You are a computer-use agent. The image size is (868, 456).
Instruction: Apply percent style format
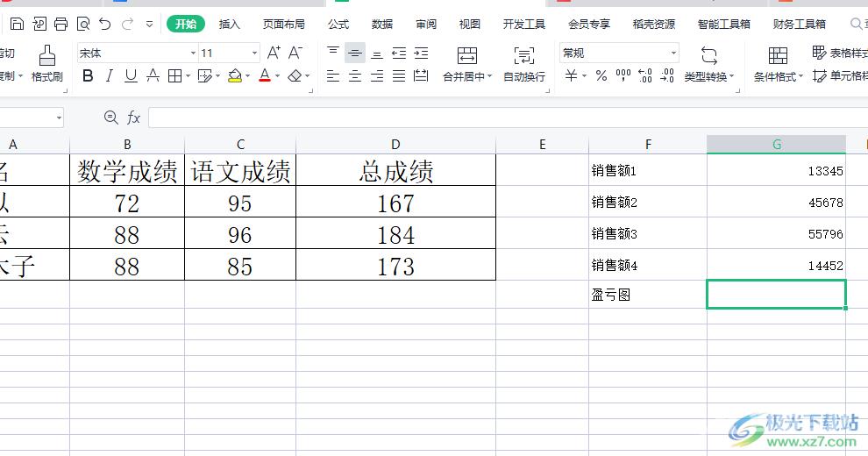601,75
